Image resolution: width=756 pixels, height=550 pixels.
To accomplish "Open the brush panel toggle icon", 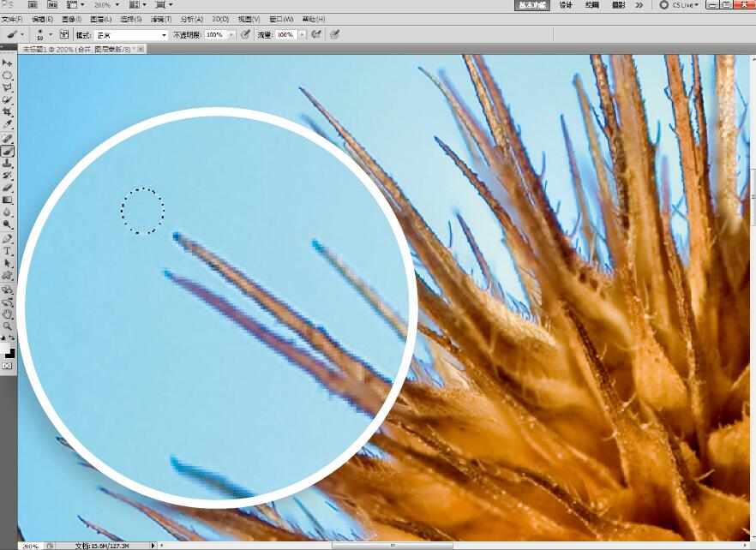I will click(64, 35).
